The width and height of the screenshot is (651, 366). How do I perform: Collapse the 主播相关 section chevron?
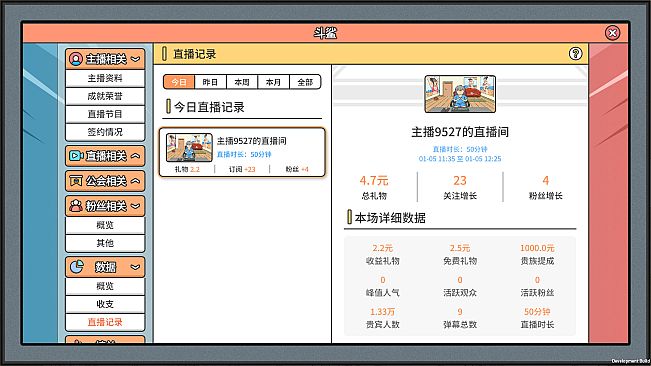click(135, 59)
